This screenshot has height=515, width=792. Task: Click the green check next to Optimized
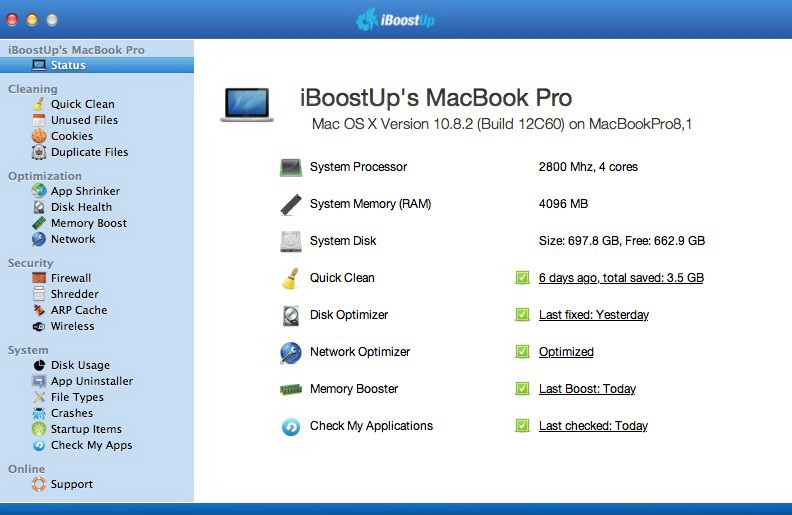(522, 351)
